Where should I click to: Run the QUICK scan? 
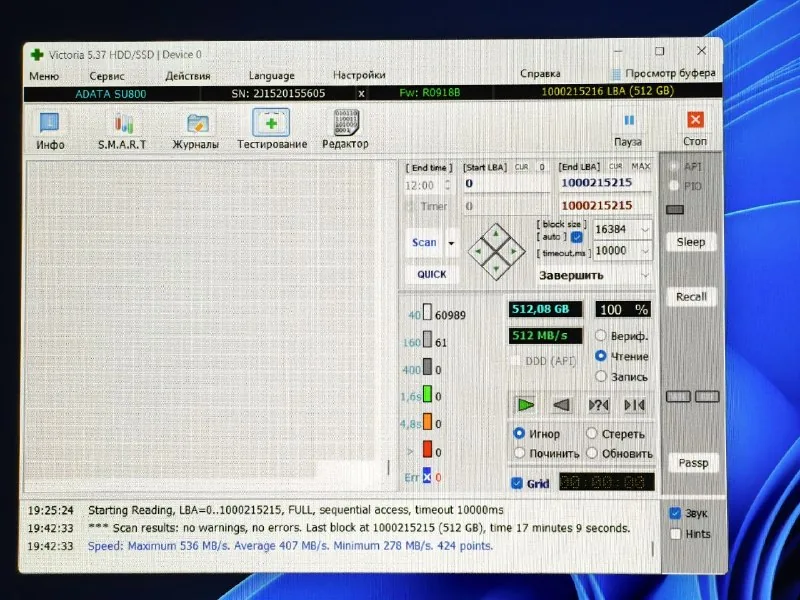point(432,274)
